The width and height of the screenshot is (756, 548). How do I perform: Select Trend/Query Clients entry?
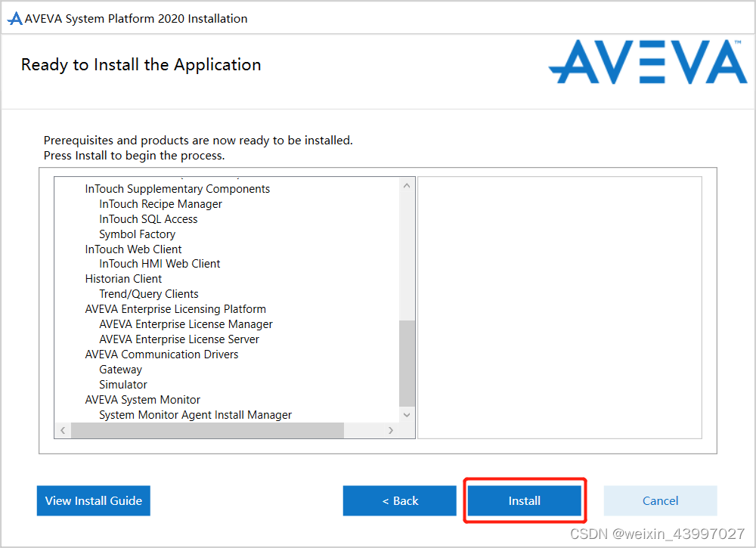[x=149, y=294]
